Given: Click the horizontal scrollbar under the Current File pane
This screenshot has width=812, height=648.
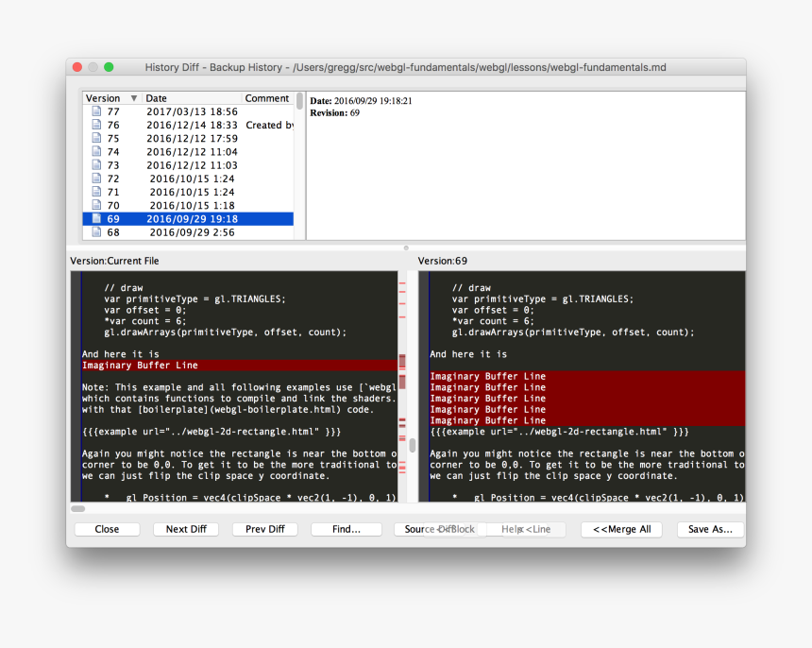Looking at the screenshot, I should tap(78, 508).
